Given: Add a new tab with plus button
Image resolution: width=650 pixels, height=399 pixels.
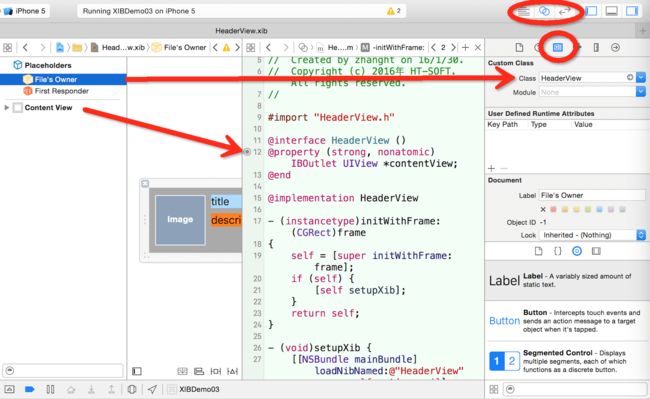Looking at the screenshot, I should point(643,31).
